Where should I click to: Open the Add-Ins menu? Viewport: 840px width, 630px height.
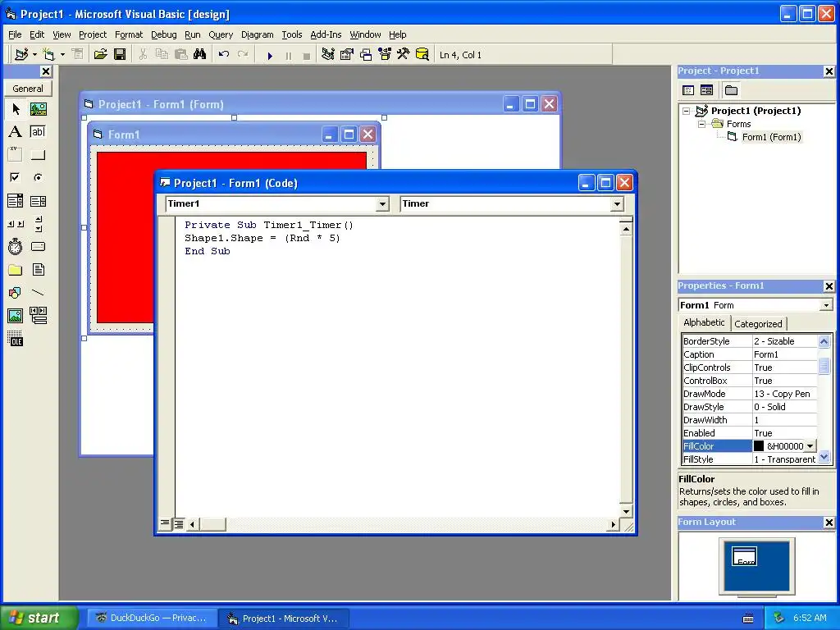click(x=326, y=34)
